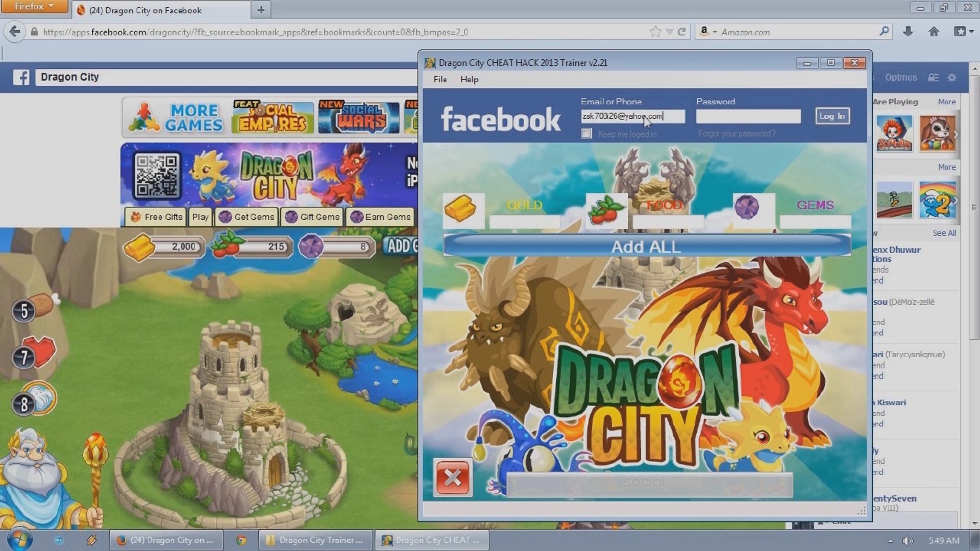Open the Earn Gems tab
This screenshot has width=980, height=551.
point(381,217)
